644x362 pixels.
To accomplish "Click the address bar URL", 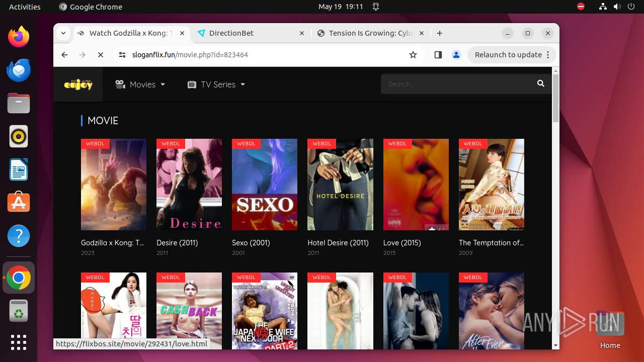I will coord(190,55).
